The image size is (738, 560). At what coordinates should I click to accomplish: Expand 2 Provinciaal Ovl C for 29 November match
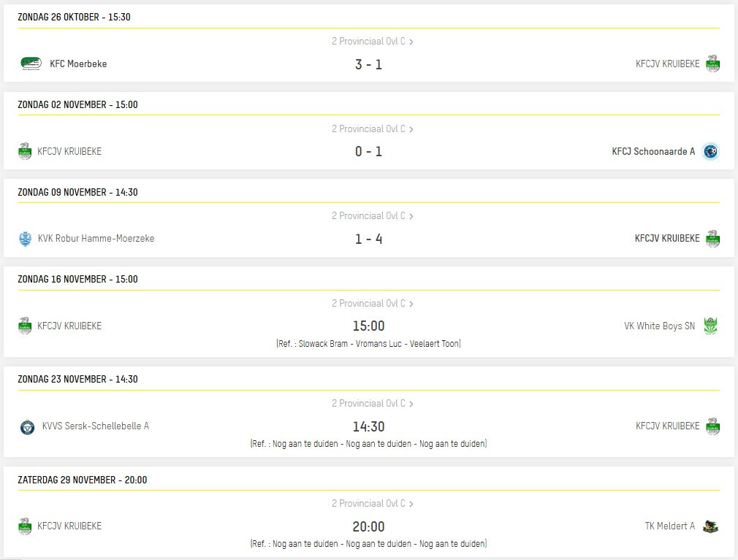tap(373, 504)
